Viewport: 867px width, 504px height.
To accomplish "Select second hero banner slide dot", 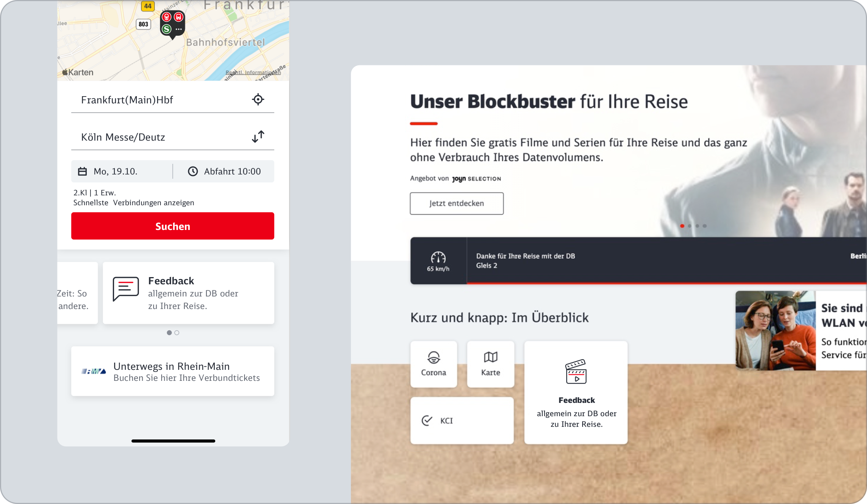I will [x=689, y=226].
